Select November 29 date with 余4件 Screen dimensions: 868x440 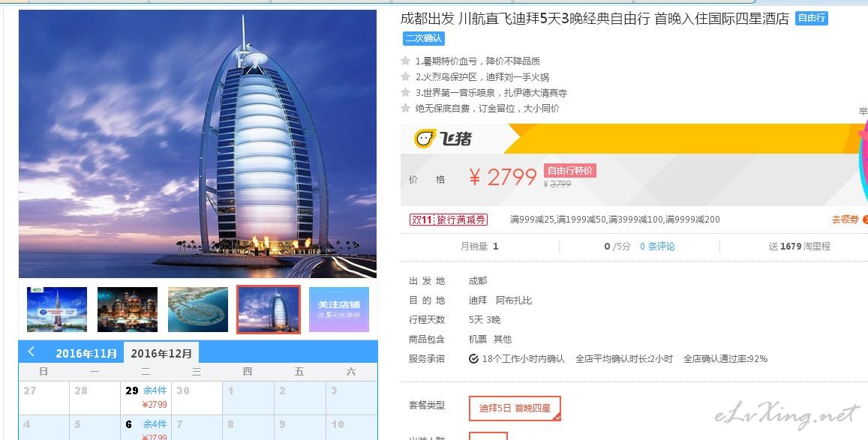tap(146, 397)
